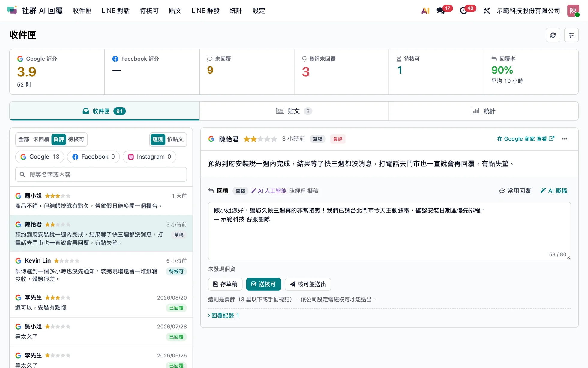Click the 負評 tag in review header
This screenshot has width=588, height=368.
coord(338,139)
